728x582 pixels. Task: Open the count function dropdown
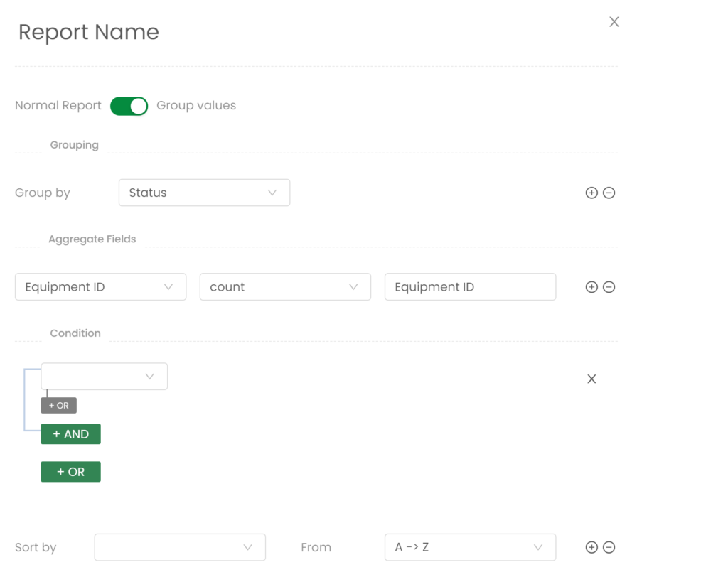point(285,287)
